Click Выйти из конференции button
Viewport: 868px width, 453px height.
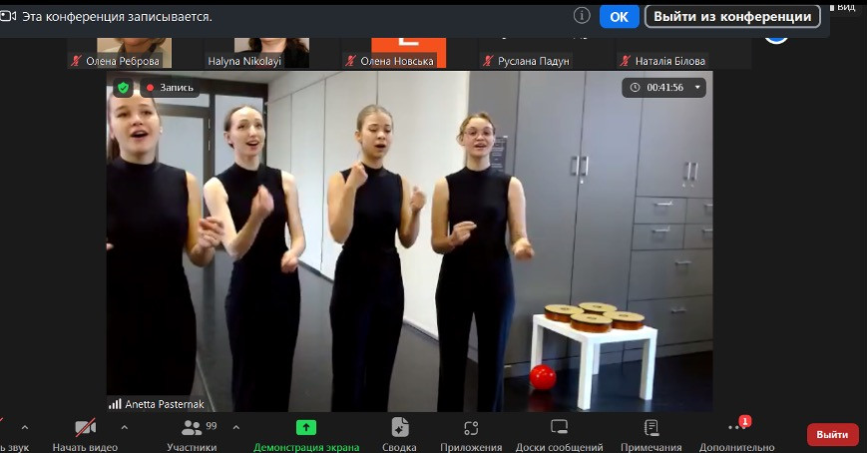[732, 17]
